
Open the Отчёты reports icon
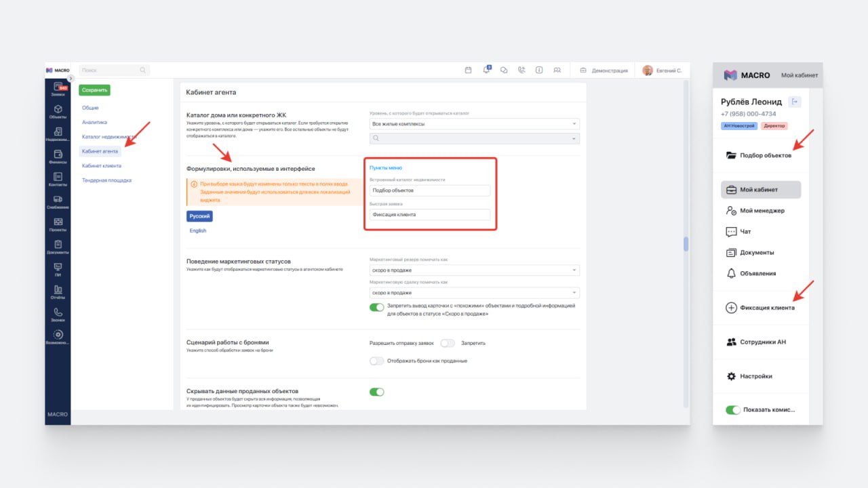[58, 292]
